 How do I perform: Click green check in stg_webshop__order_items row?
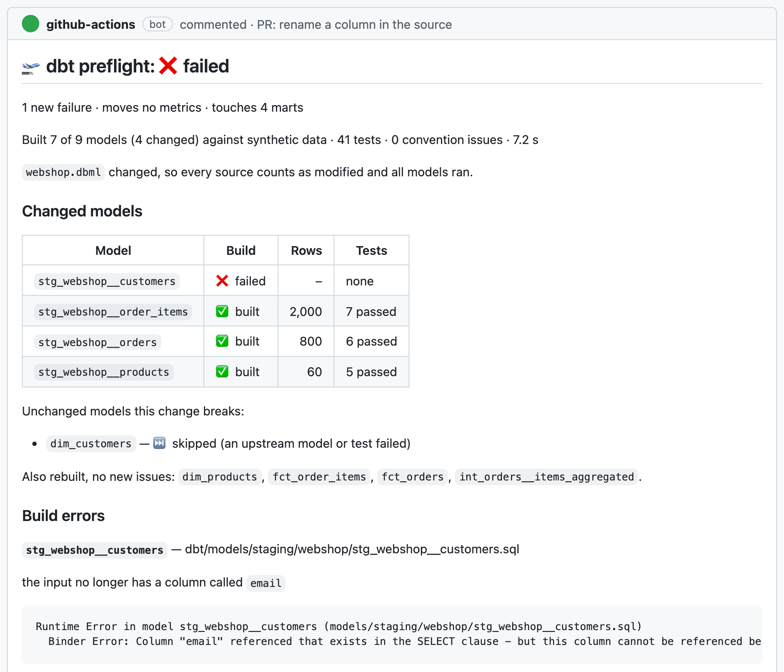pos(222,312)
